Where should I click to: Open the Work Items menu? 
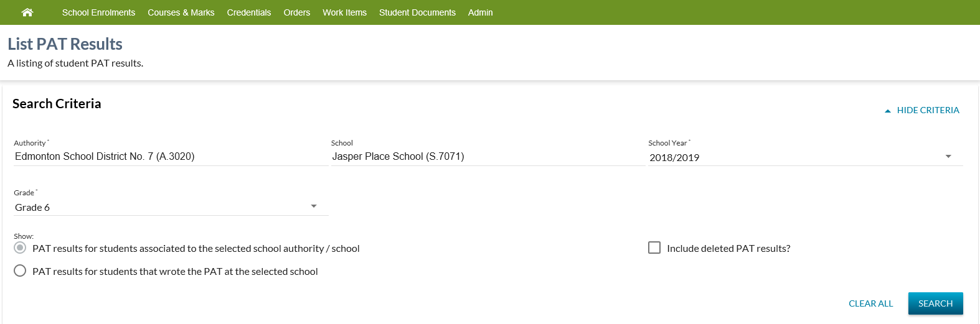pos(344,12)
